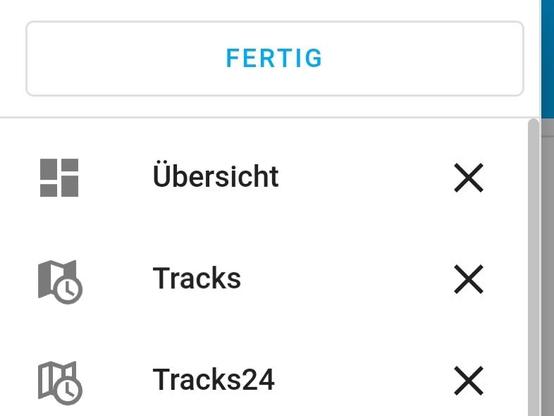Select the Übersicht entry label
This screenshot has height=416, width=554.
(x=216, y=175)
